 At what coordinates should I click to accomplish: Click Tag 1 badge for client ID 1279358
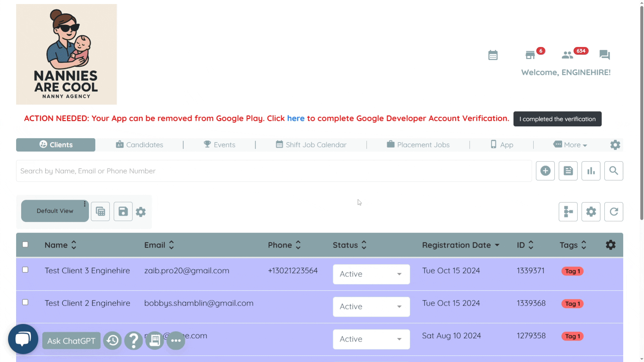(572, 336)
